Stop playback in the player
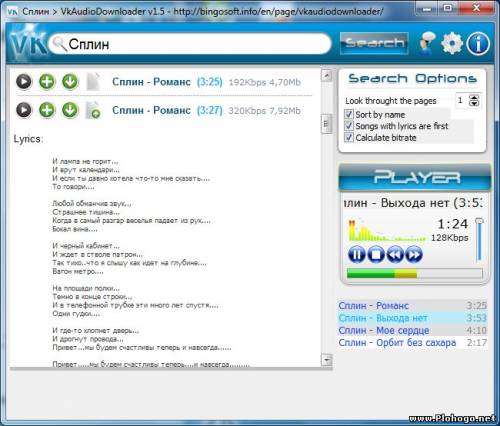 click(376, 254)
